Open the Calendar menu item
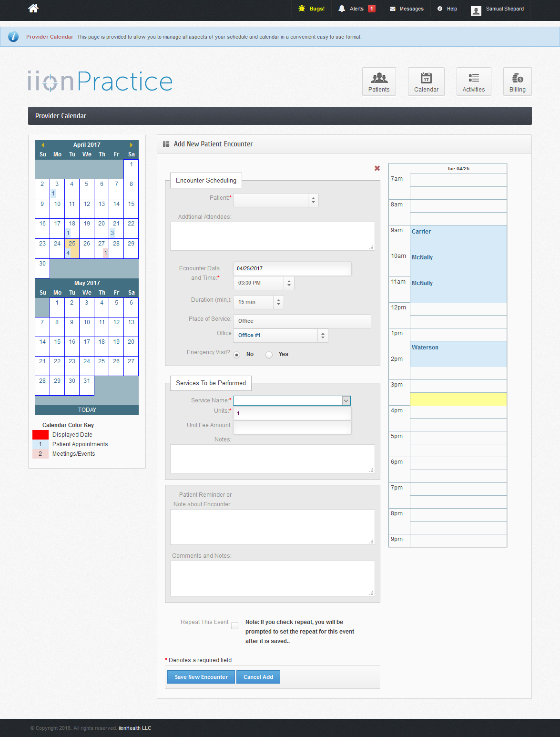Viewport: 560px width, 737px height. [426, 82]
